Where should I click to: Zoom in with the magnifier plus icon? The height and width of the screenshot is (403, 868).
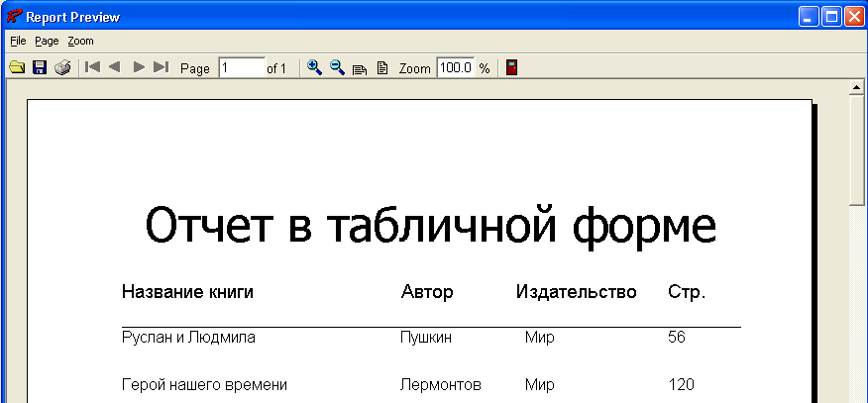tap(314, 67)
